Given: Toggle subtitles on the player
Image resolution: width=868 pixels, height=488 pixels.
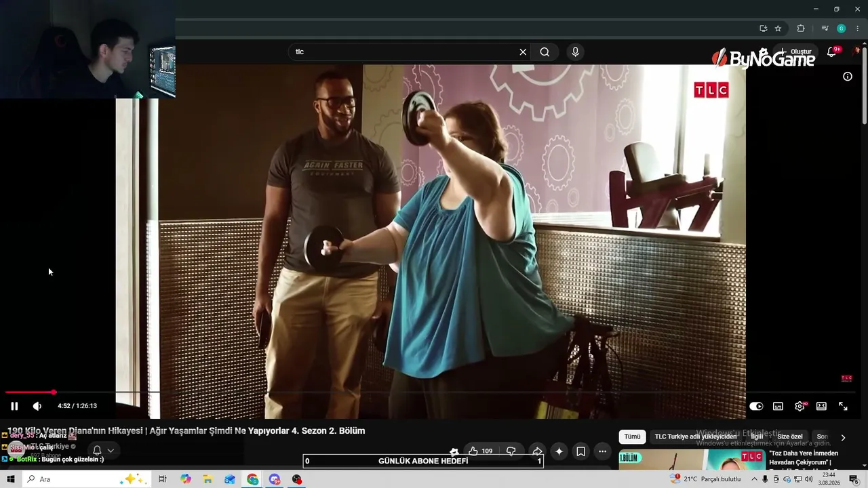Looking at the screenshot, I should [x=778, y=406].
